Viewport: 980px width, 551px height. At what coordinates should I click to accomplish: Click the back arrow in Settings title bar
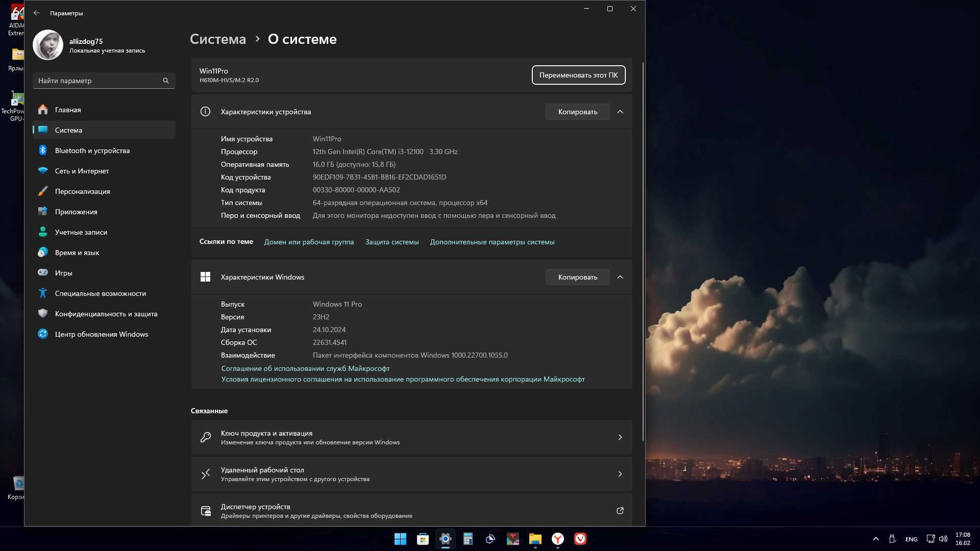click(x=36, y=13)
